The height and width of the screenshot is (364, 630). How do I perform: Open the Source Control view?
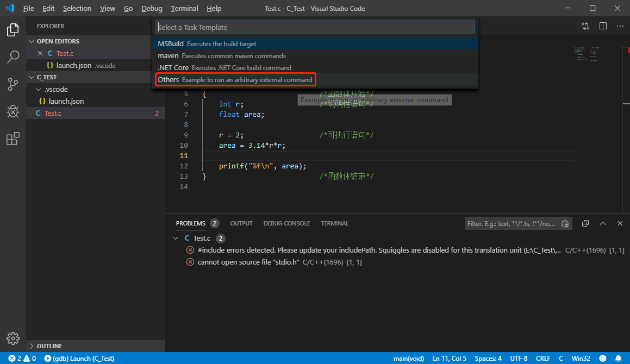[13, 84]
